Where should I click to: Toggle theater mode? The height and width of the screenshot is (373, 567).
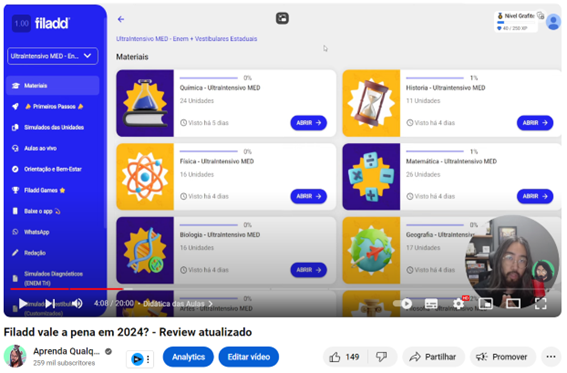(513, 304)
